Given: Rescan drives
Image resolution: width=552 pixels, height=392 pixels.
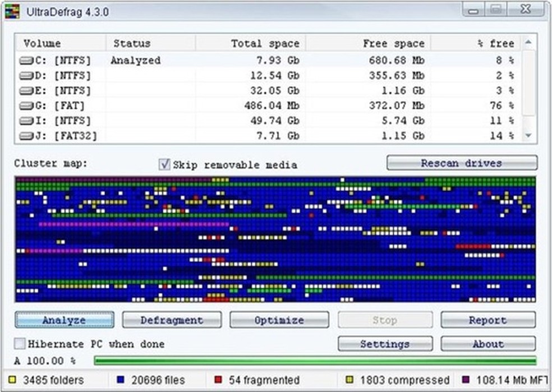Looking at the screenshot, I should pyautogui.click(x=462, y=163).
